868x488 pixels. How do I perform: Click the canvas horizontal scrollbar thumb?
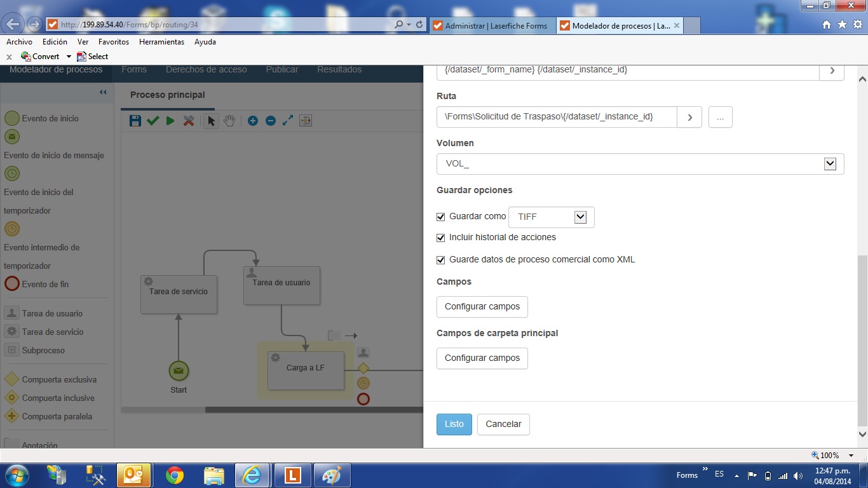314,410
